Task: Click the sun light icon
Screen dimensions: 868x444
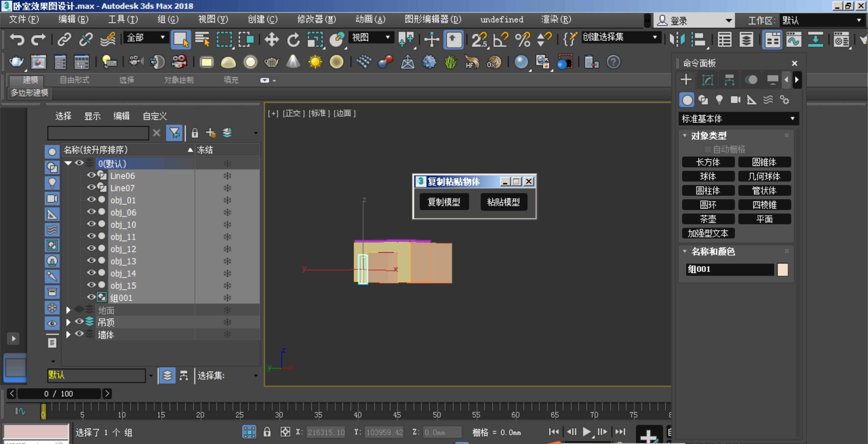Action: pyautogui.click(x=315, y=62)
